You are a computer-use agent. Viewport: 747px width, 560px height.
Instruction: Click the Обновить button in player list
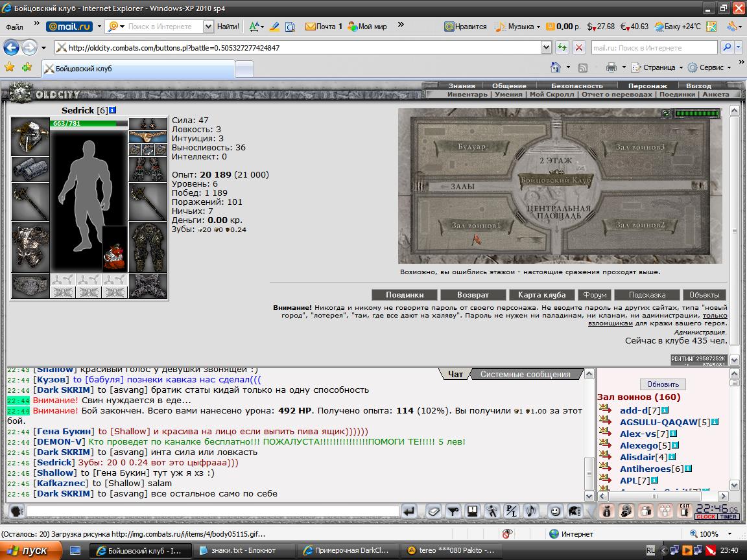click(663, 384)
